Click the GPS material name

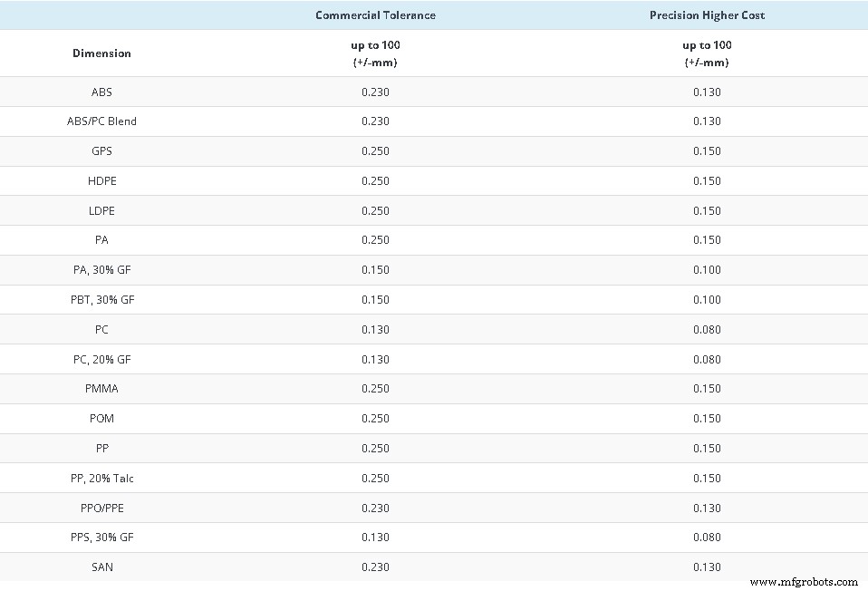click(101, 151)
